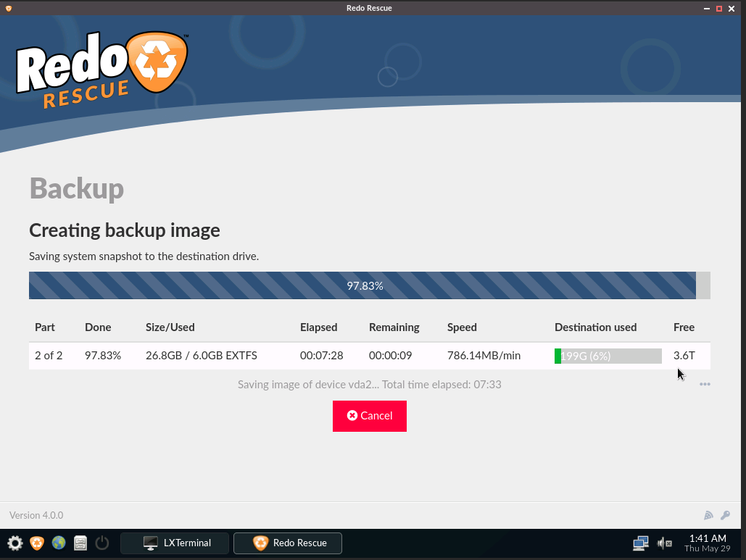The height and width of the screenshot is (560, 746).
Task: Click the 'Backup' page title
Action: coord(77,189)
